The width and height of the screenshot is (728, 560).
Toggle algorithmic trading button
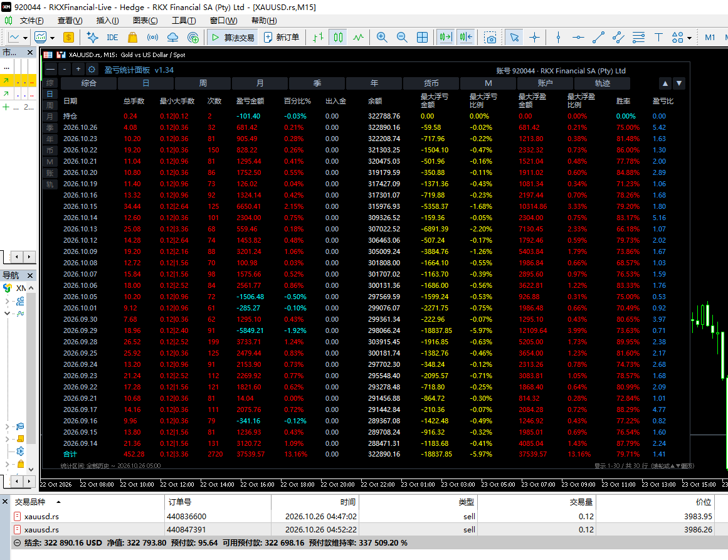(233, 38)
